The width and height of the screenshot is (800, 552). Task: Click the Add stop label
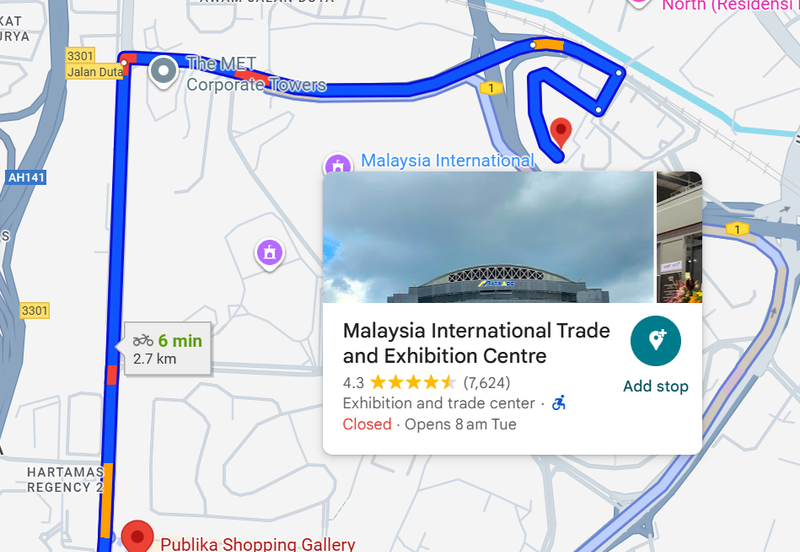[x=656, y=386]
